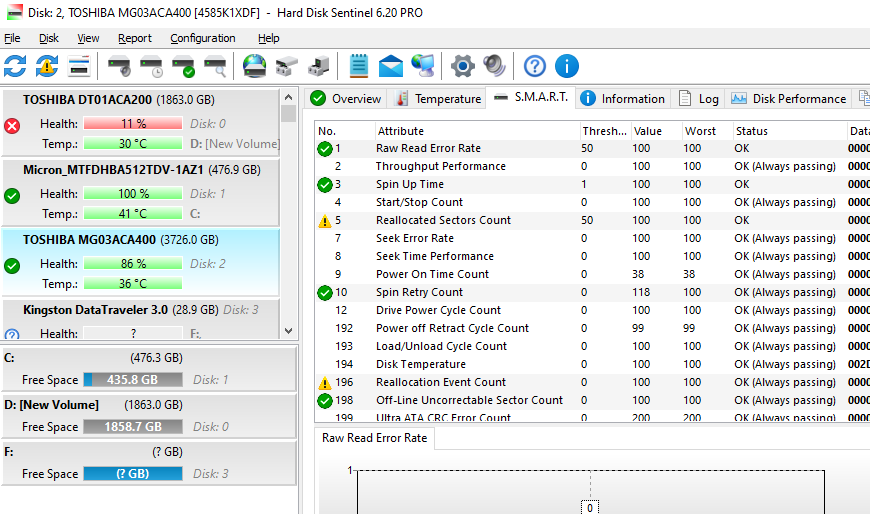This screenshot has height=514, width=870.
Task: Open settings via the gear toolbar icon
Action: (462, 67)
